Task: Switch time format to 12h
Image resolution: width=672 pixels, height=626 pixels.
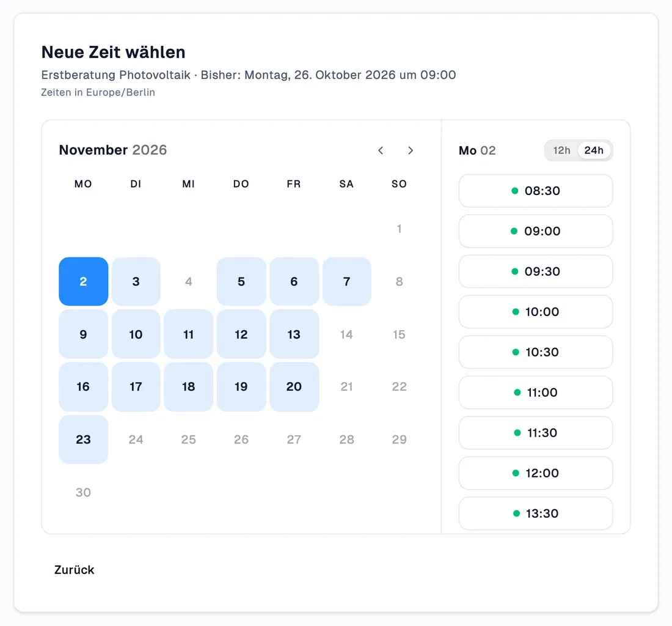Action: (x=561, y=150)
